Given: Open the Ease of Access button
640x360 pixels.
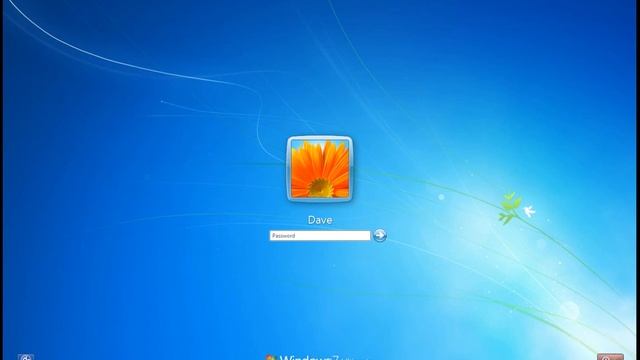Looking at the screenshot, I should pos(26,357).
